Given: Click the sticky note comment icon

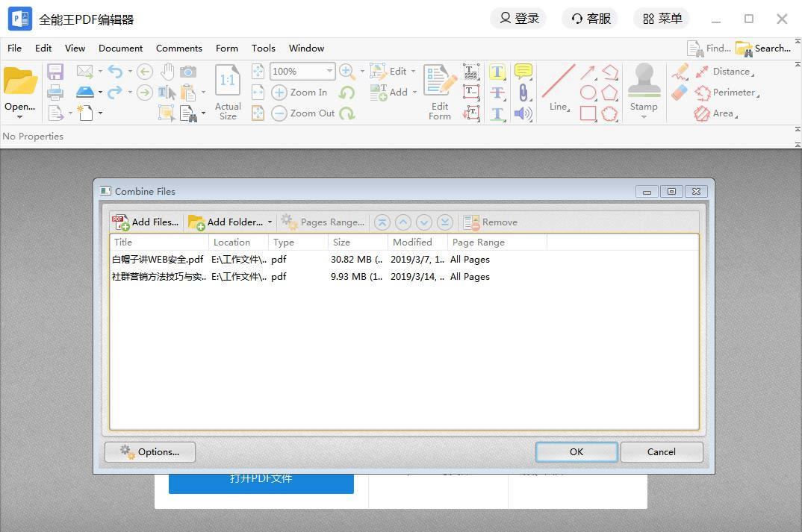Looking at the screenshot, I should point(523,71).
